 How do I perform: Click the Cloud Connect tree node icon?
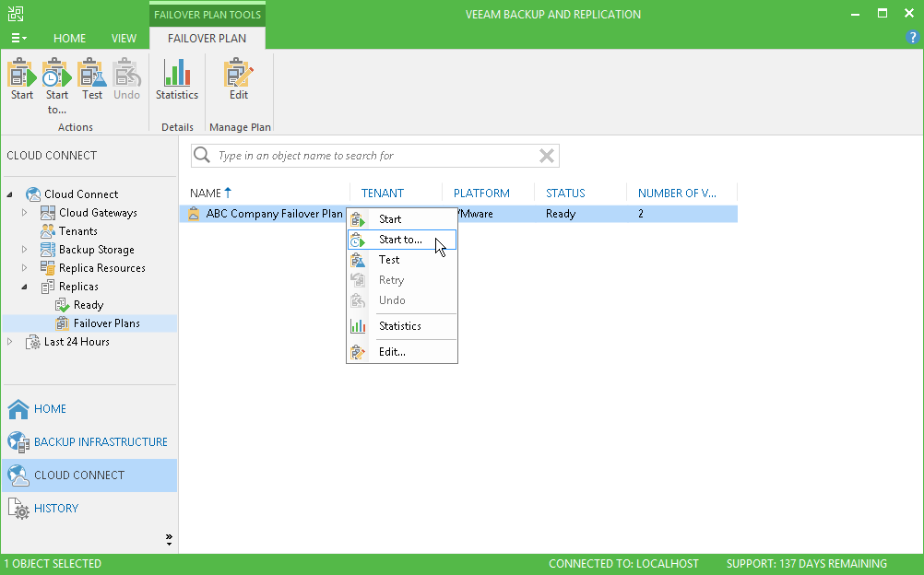(x=33, y=194)
